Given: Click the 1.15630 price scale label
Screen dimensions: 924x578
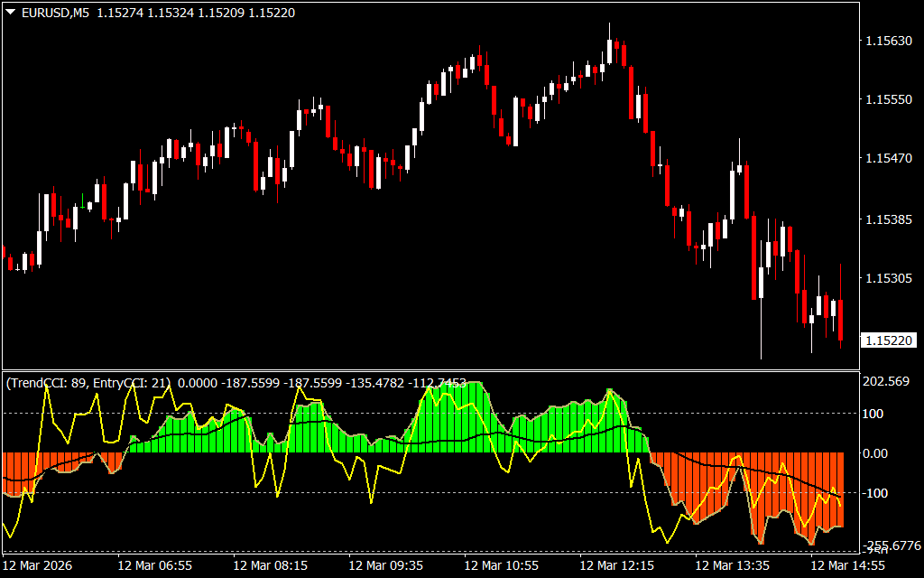Looking at the screenshot, I should point(888,41).
